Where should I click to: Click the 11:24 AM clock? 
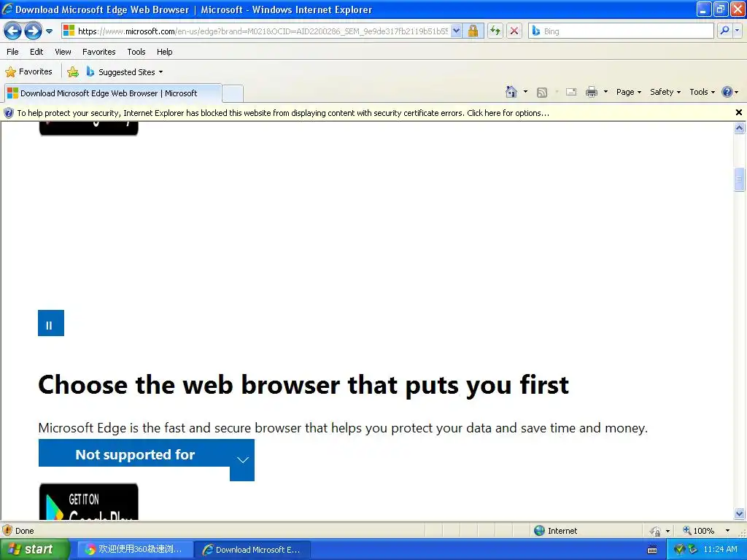tap(720, 550)
